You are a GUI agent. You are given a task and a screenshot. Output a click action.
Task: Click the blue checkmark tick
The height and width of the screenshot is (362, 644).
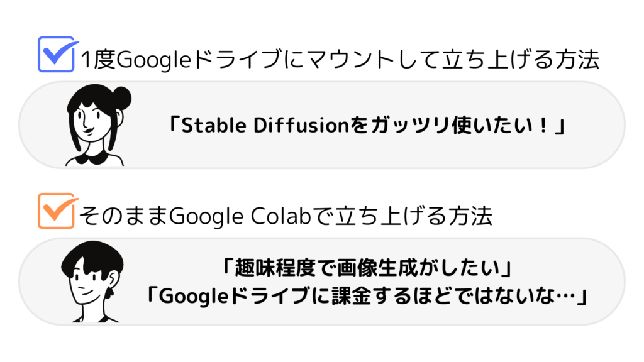click(x=61, y=53)
